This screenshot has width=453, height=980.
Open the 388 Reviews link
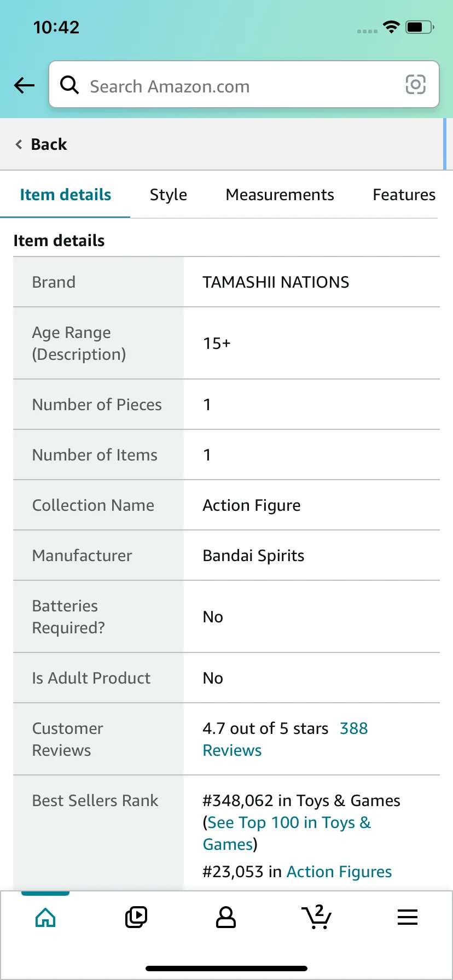pos(353,728)
